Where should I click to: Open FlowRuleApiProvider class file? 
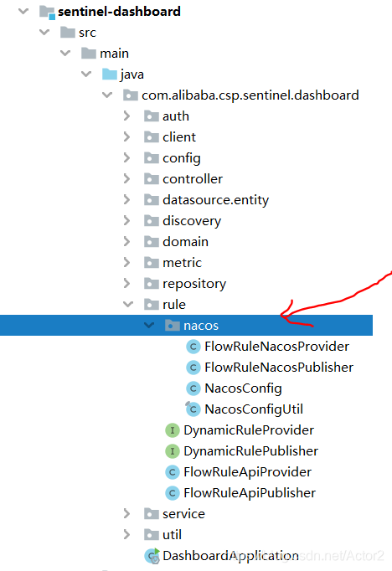(x=248, y=472)
